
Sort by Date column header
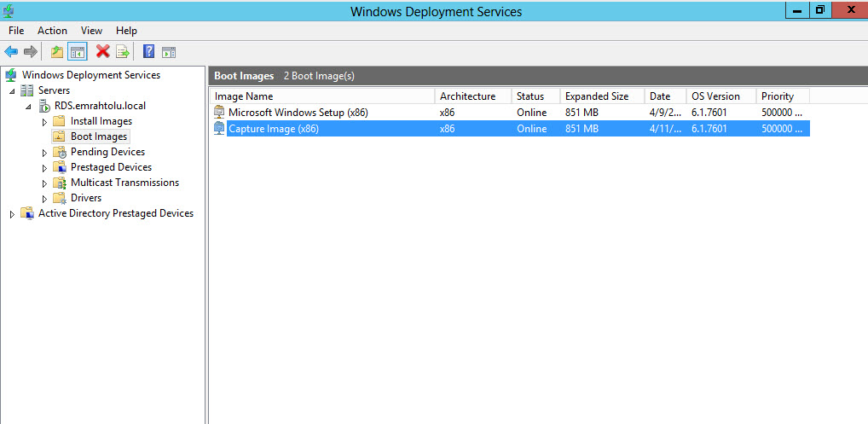[665, 96]
